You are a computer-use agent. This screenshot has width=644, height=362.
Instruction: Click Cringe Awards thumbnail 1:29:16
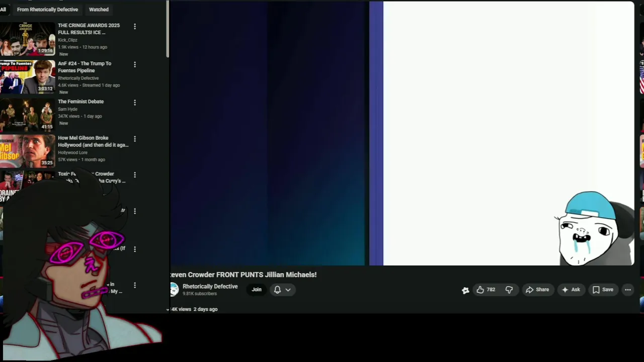[x=27, y=39]
